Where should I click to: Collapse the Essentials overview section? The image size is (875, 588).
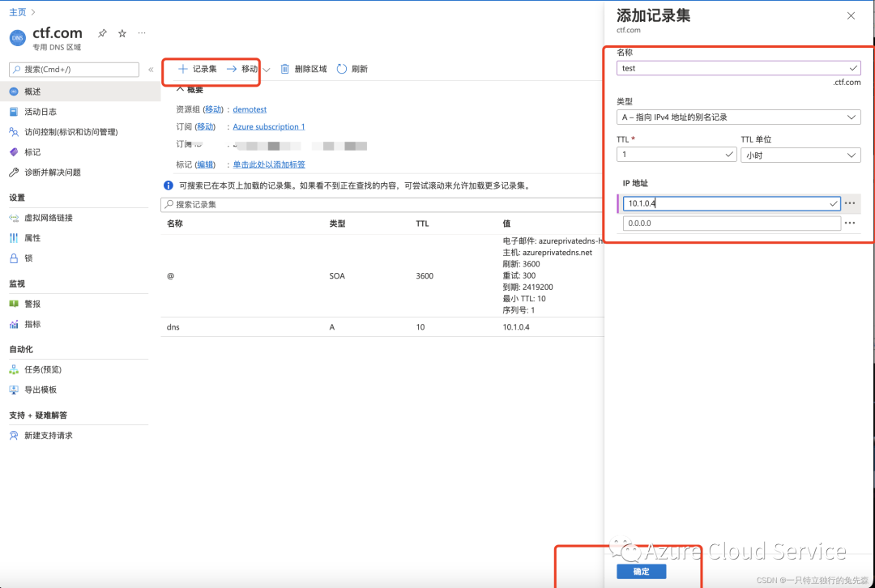(x=190, y=89)
